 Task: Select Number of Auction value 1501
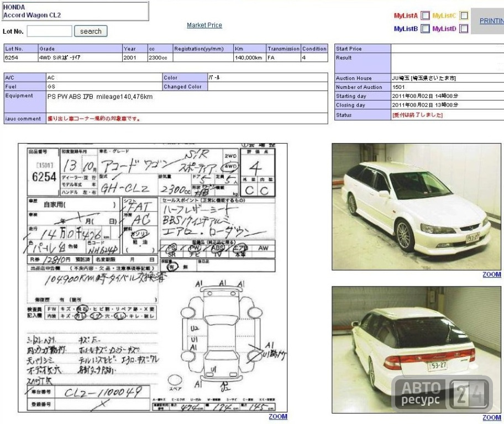coord(398,87)
